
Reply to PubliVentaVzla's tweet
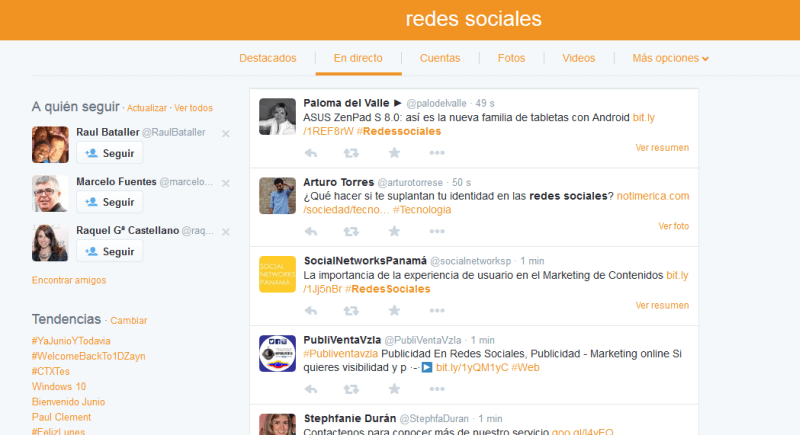(311, 389)
